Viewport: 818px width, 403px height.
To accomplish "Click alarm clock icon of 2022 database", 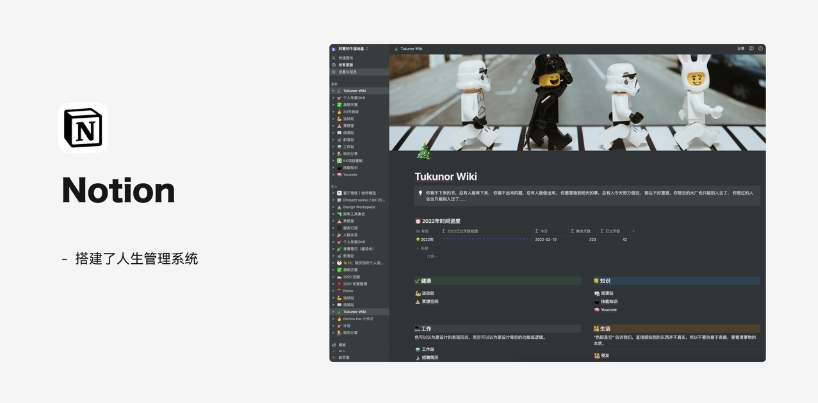I will pyautogui.click(x=418, y=221).
